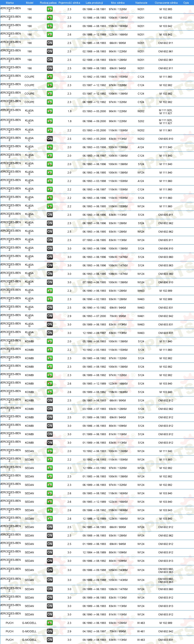Click ON icon in SEDAN 12.1984 -> 08.1989 row
This screenshot has width=194, height=644.
coord(50,552)
